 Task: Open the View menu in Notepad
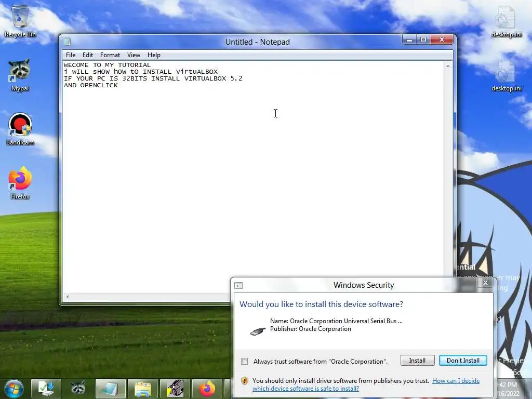pos(134,55)
